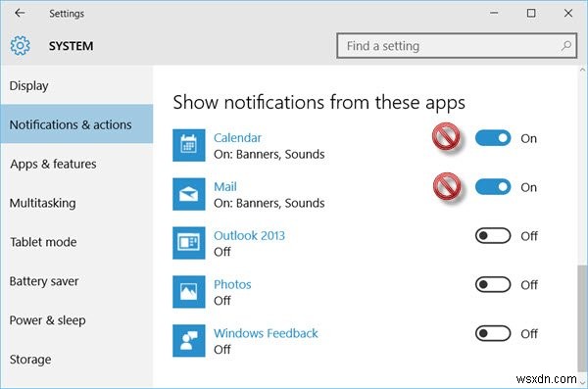This screenshot has height=389, width=588.
Task: Click the 'On: Banners, Sounds' text under Calendar
Action: [x=269, y=154]
